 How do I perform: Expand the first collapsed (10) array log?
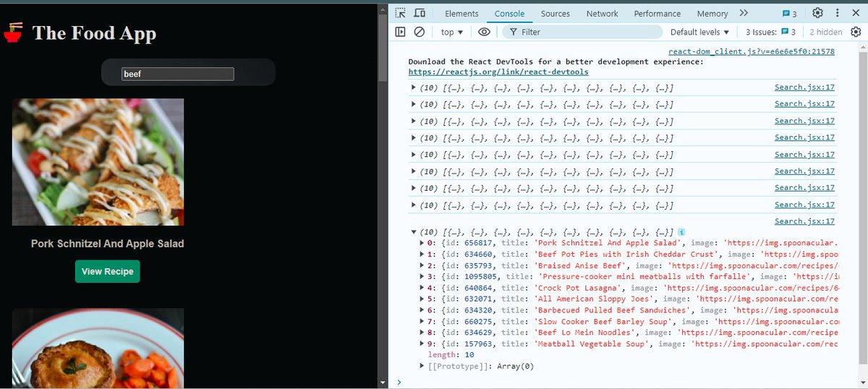pyautogui.click(x=414, y=87)
